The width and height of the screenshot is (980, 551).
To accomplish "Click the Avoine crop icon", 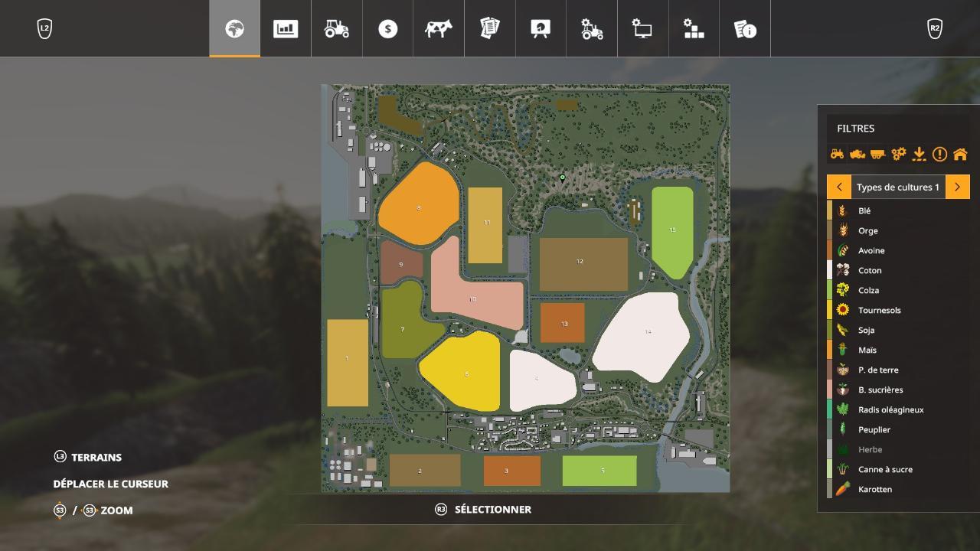I will (x=843, y=250).
